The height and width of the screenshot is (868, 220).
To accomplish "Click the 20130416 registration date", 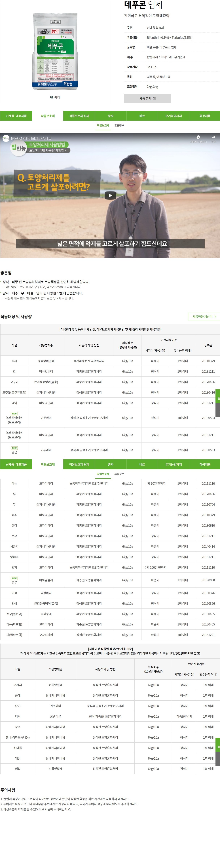I will 208,393.
